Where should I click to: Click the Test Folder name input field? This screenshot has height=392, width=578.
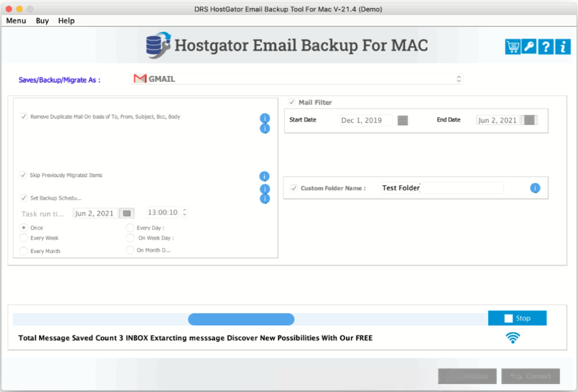click(442, 188)
